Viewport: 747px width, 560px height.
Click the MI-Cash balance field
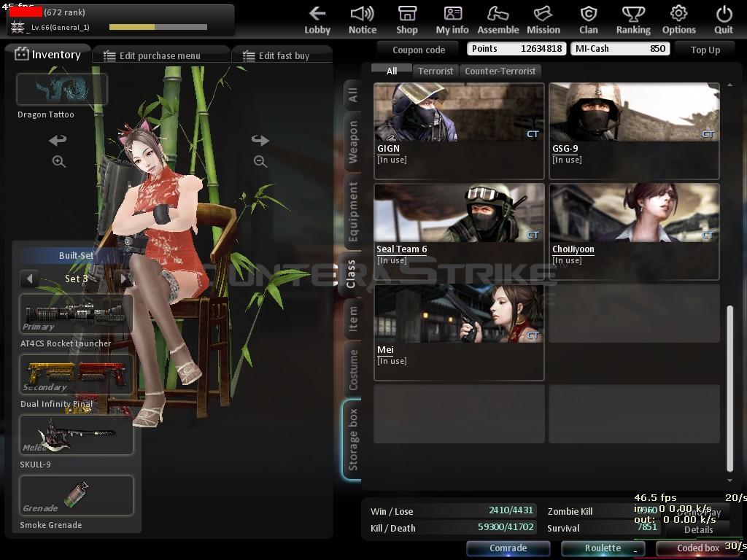620,49
